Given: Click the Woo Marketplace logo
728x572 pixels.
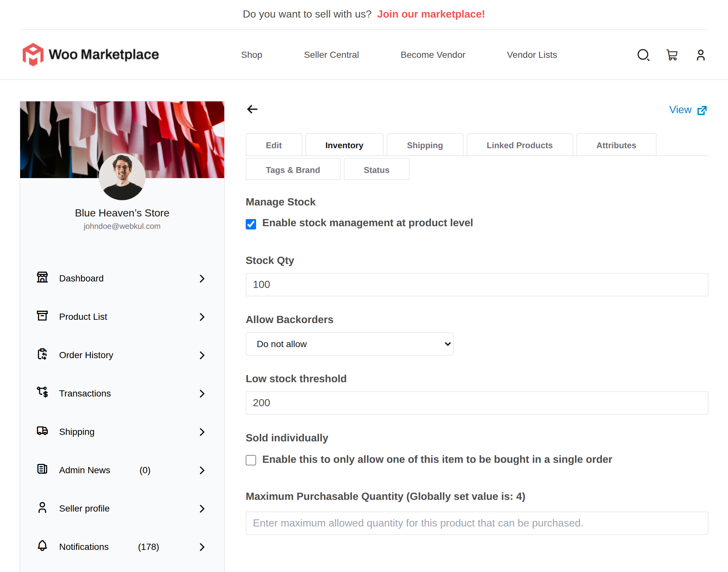Looking at the screenshot, I should 91,55.
